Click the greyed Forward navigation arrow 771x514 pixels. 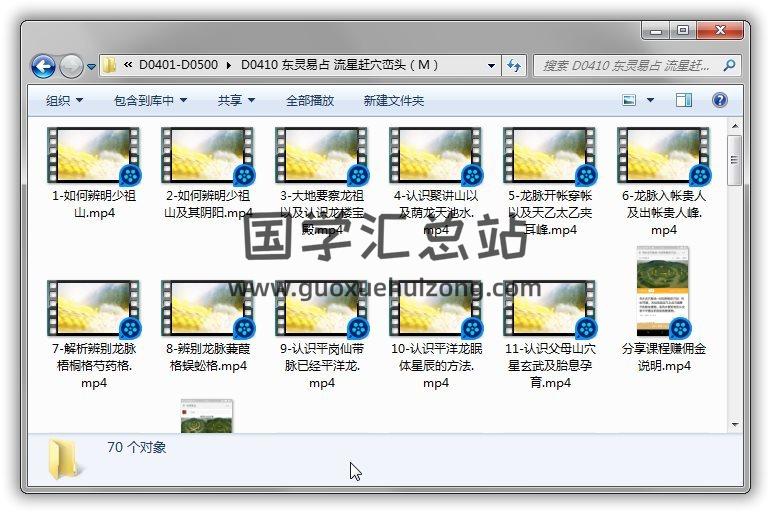pos(71,66)
